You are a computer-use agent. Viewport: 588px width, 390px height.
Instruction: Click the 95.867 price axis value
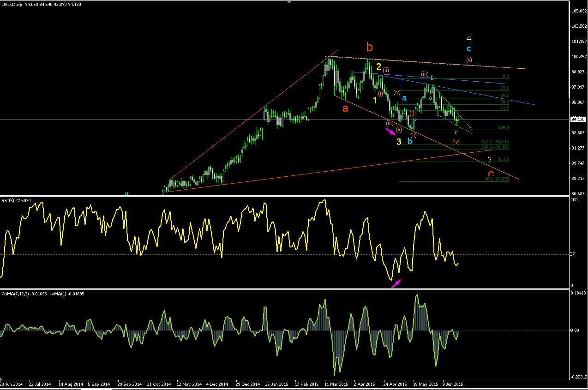pyautogui.click(x=578, y=102)
